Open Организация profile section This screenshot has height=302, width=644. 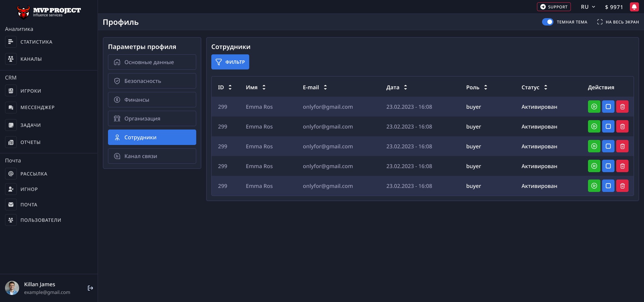(152, 118)
